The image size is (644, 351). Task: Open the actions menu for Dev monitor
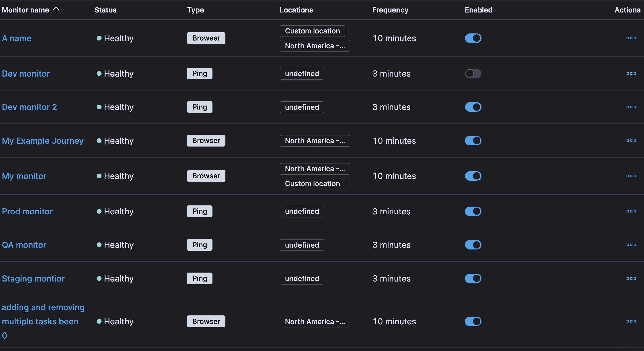(631, 73)
